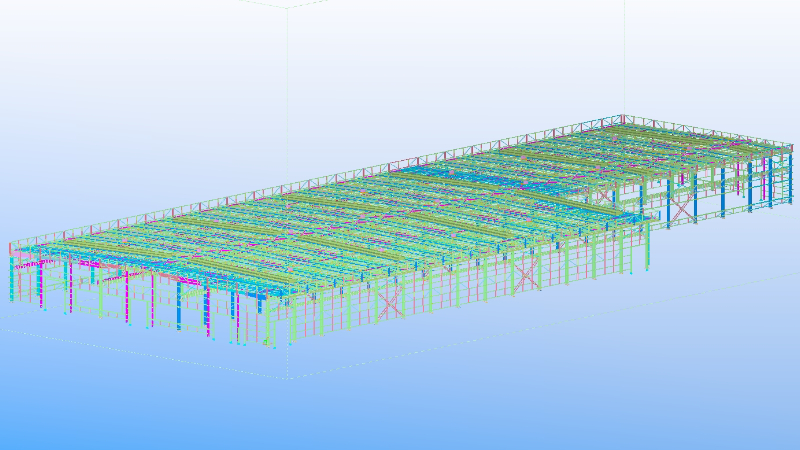Select the raised roof of the right building section
800x450 pixels.
point(680,145)
